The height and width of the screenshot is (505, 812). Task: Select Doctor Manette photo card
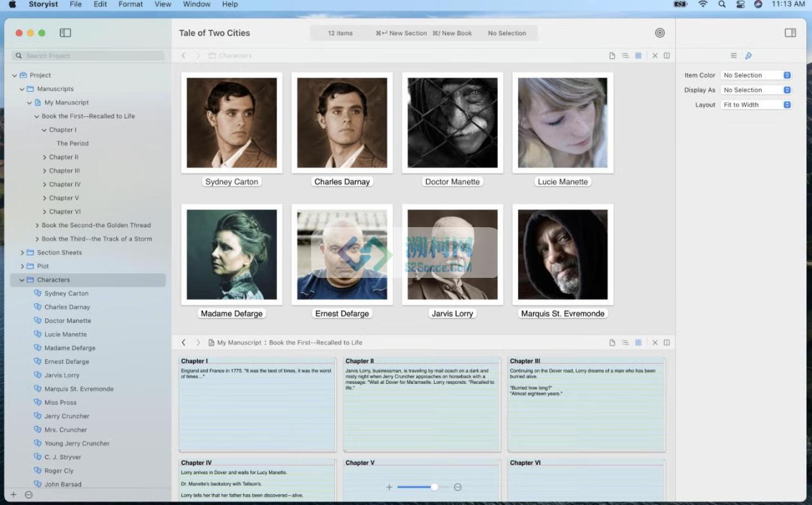pos(452,122)
